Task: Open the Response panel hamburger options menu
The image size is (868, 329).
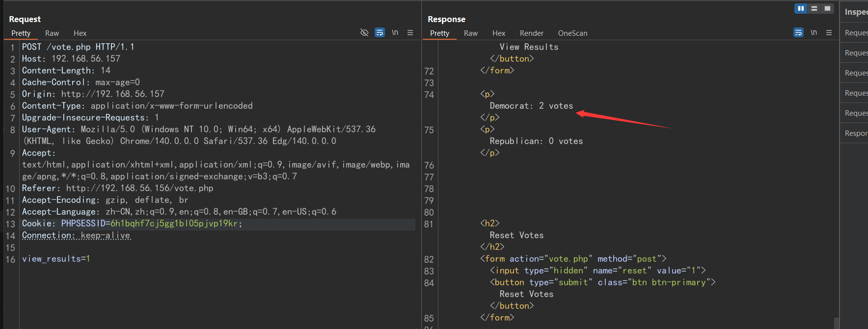Action: point(829,32)
